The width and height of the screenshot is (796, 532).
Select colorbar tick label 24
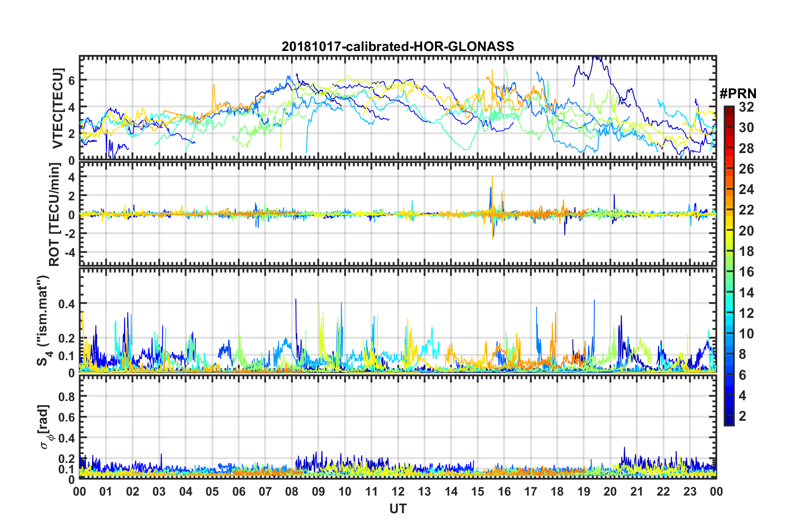(746, 189)
